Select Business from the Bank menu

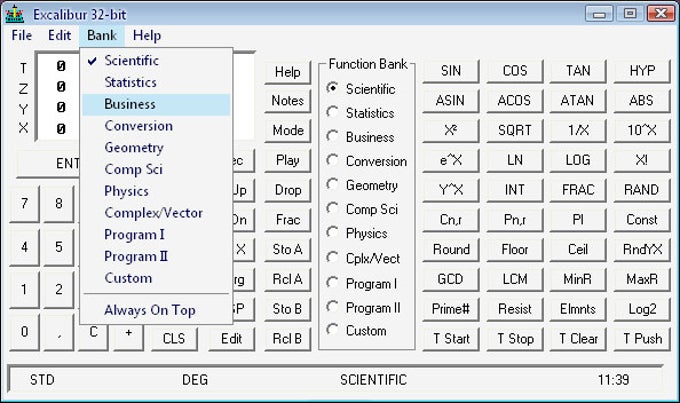[156, 105]
